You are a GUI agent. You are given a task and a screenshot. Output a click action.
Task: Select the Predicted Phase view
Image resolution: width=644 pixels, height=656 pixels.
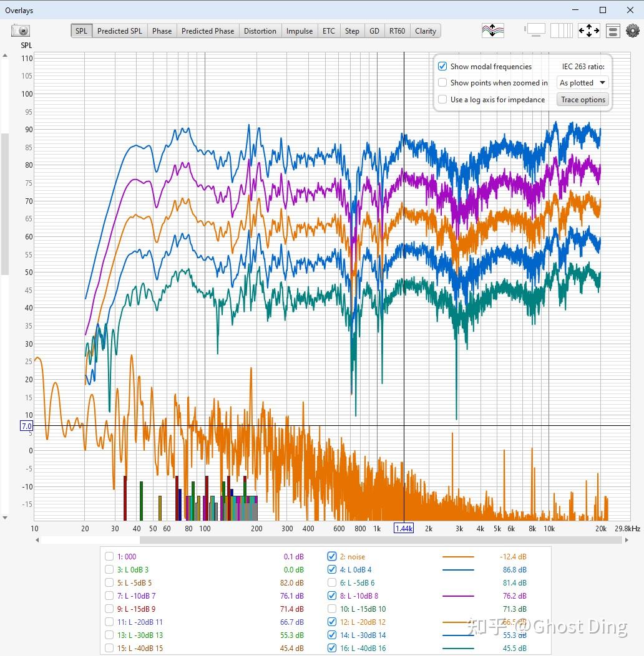(208, 31)
